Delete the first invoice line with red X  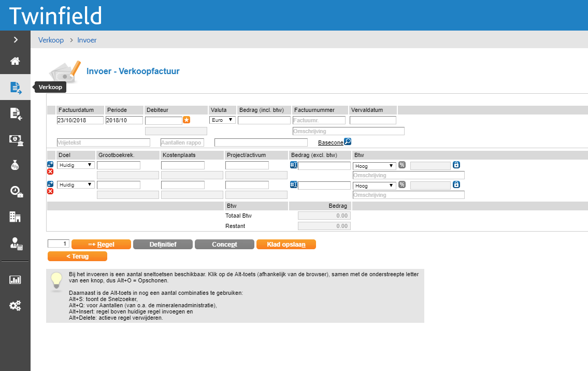coord(50,172)
